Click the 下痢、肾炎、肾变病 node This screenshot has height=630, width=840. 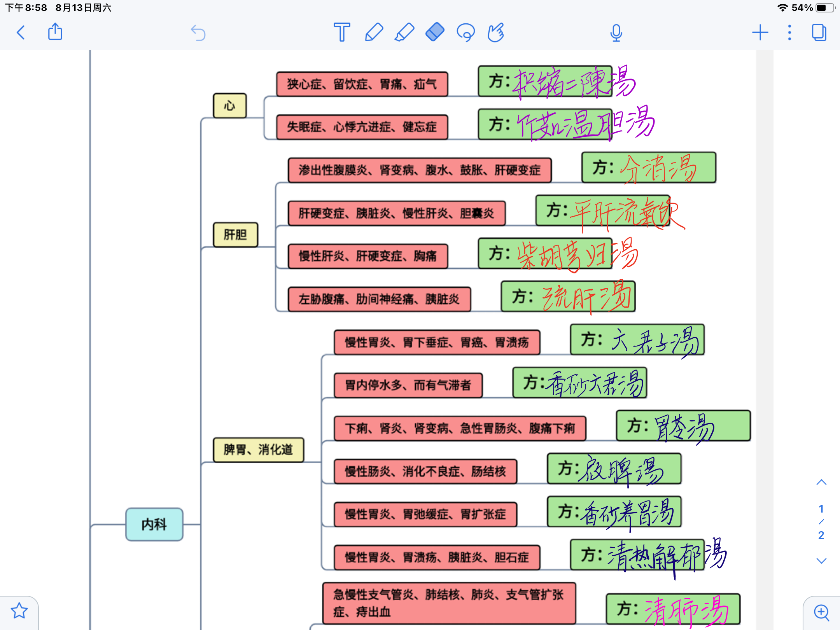[x=460, y=428]
